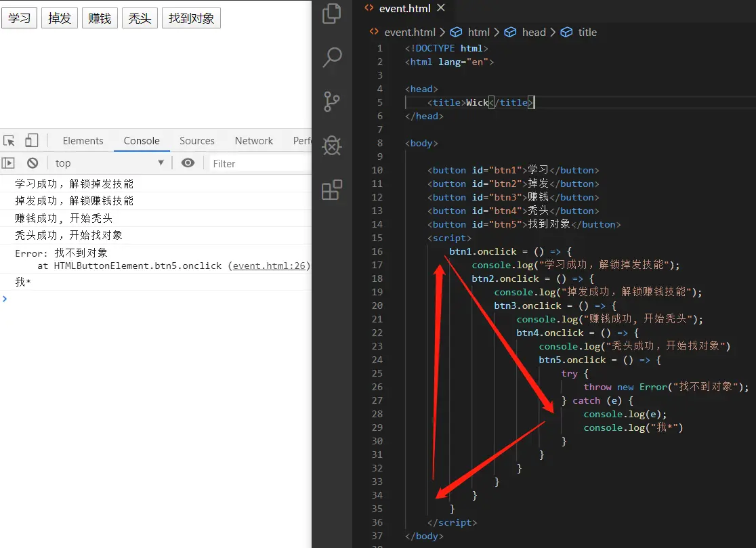Clear the console with the clear icon
This screenshot has height=548, width=756.
point(33,163)
